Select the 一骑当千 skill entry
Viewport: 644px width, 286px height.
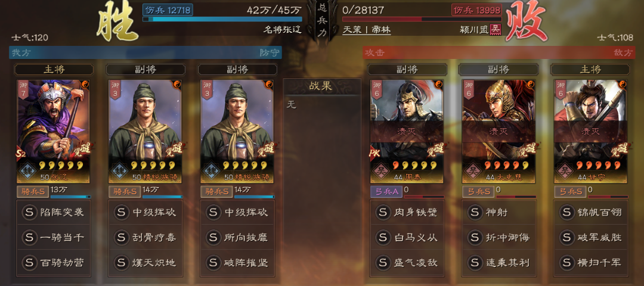54,237
